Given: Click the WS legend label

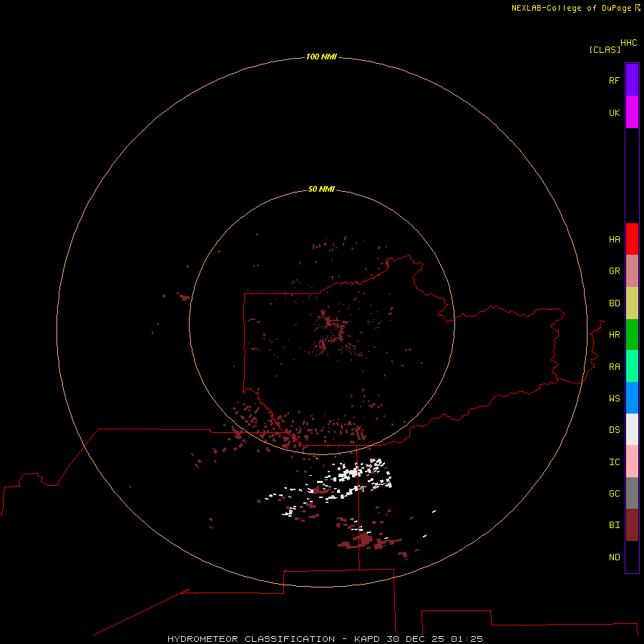Looking at the screenshot, I should click(x=614, y=398).
